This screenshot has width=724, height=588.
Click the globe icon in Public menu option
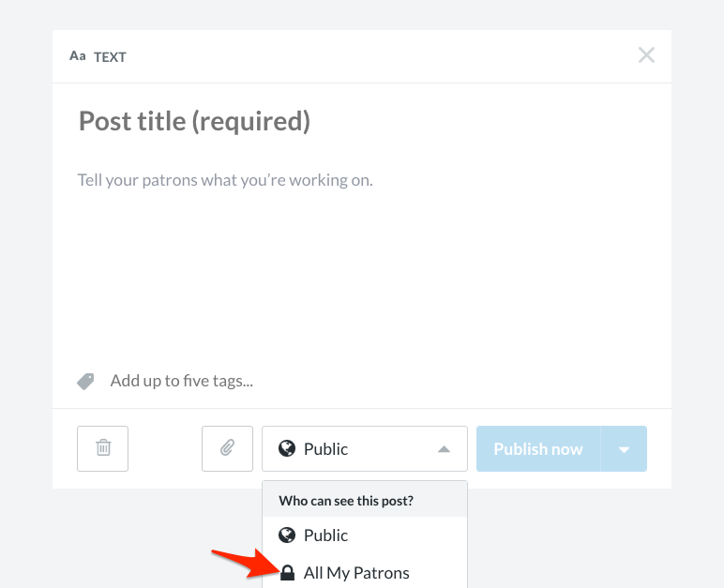coord(287,535)
